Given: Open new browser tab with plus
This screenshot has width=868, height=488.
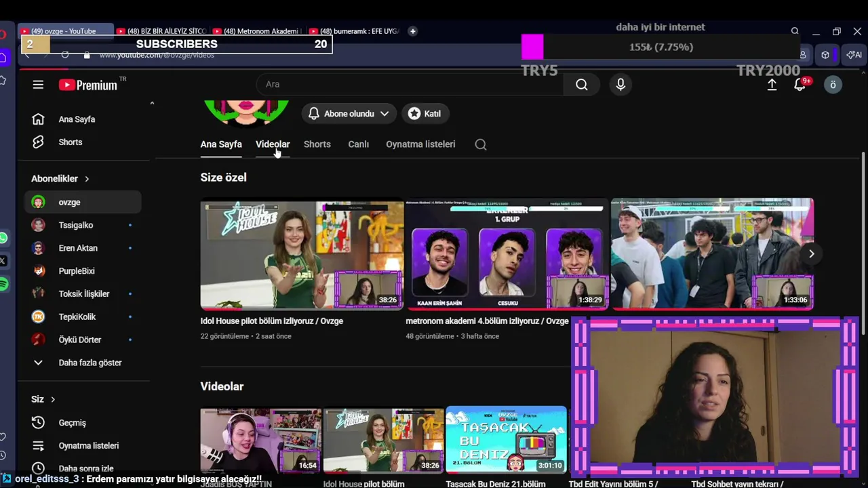Looking at the screenshot, I should (x=412, y=31).
